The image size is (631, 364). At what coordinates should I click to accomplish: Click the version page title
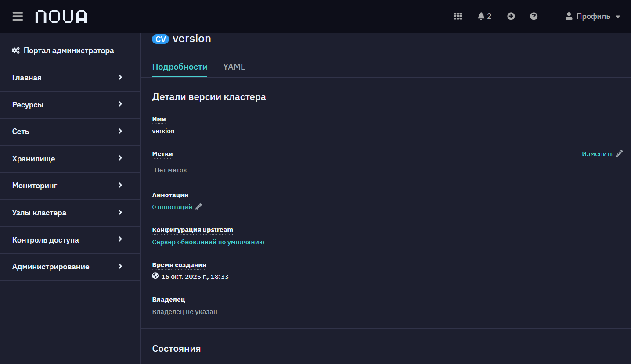pos(192,39)
